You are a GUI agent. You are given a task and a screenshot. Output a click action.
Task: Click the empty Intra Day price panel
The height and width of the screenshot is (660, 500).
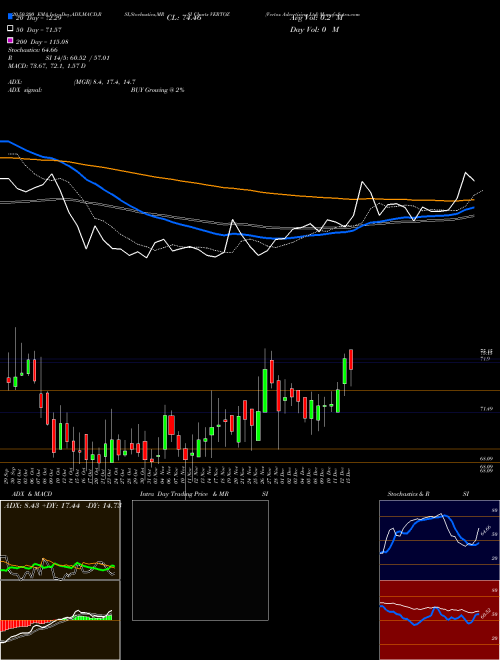click(200, 560)
